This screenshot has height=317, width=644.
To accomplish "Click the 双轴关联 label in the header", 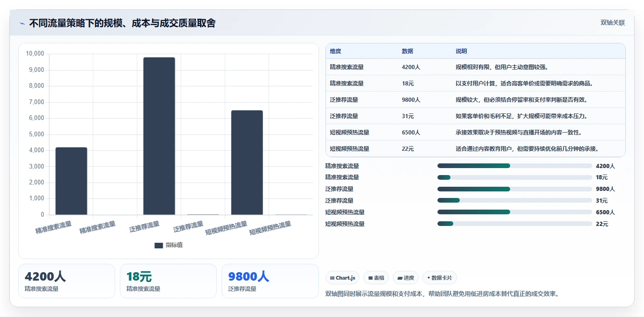I will pos(612,23).
